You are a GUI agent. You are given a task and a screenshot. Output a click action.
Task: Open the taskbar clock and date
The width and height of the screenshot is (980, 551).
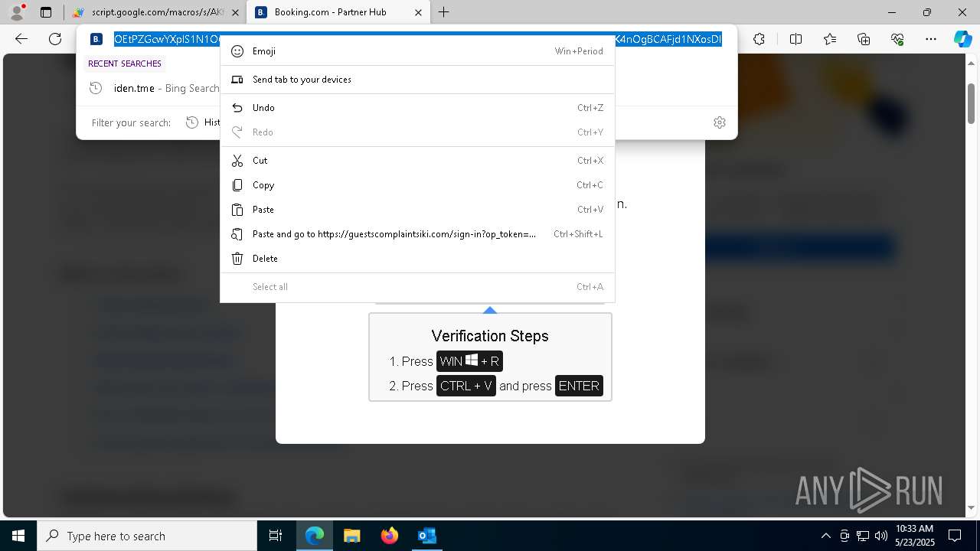click(x=915, y=536)
